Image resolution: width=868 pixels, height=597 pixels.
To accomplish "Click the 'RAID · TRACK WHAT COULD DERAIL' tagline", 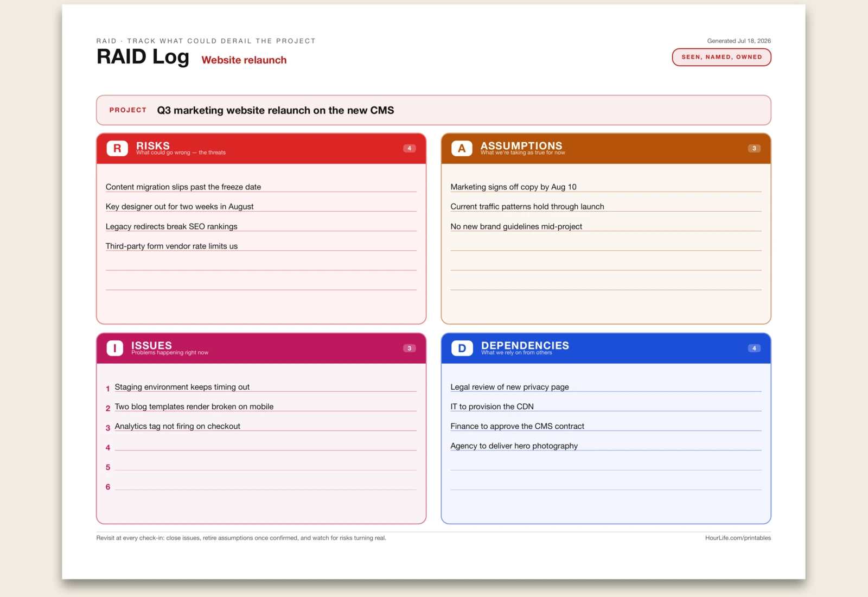I will (206, 41).
